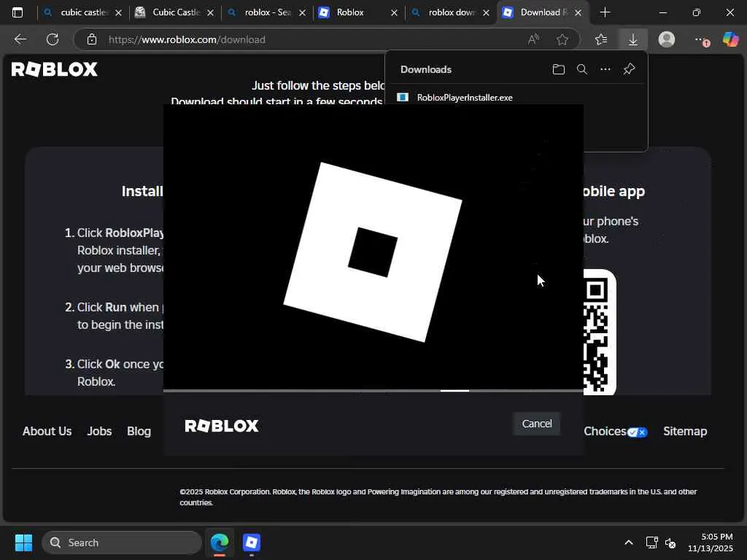Open Microsoft Edge from the taskbar
The width and height of the screenshot is (747, 560).
(220, 542)
